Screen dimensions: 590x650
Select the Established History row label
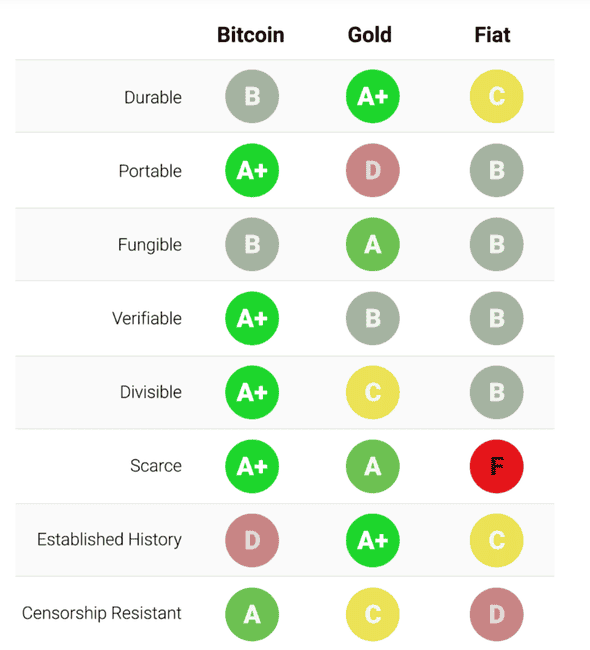click(x=109, y=540)
